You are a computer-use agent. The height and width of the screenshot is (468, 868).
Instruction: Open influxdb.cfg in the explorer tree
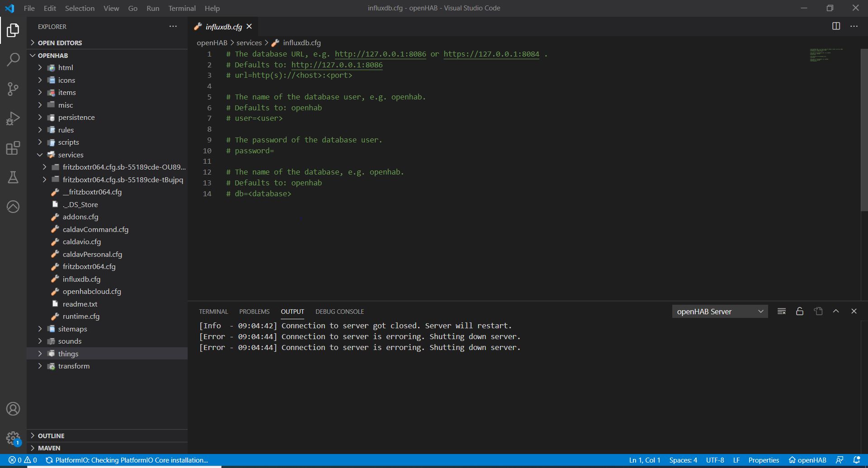point(81,279)
